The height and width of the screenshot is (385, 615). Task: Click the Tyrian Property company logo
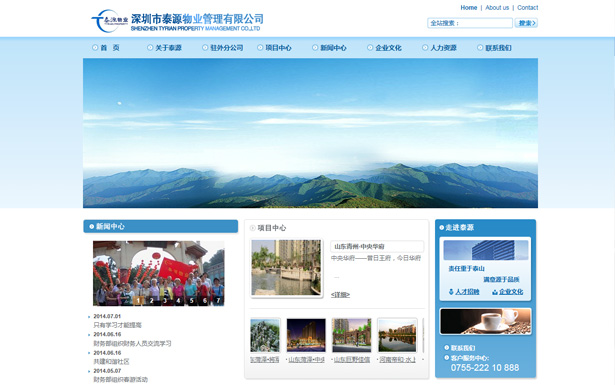coord(177,21)
